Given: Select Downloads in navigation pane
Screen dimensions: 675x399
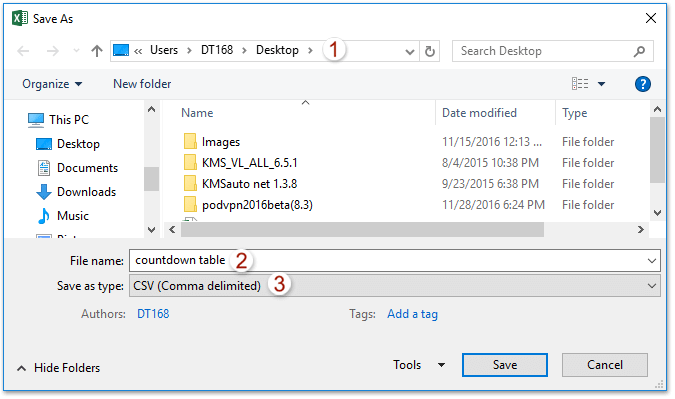Looking at the screenshot, I should [76, 192].
